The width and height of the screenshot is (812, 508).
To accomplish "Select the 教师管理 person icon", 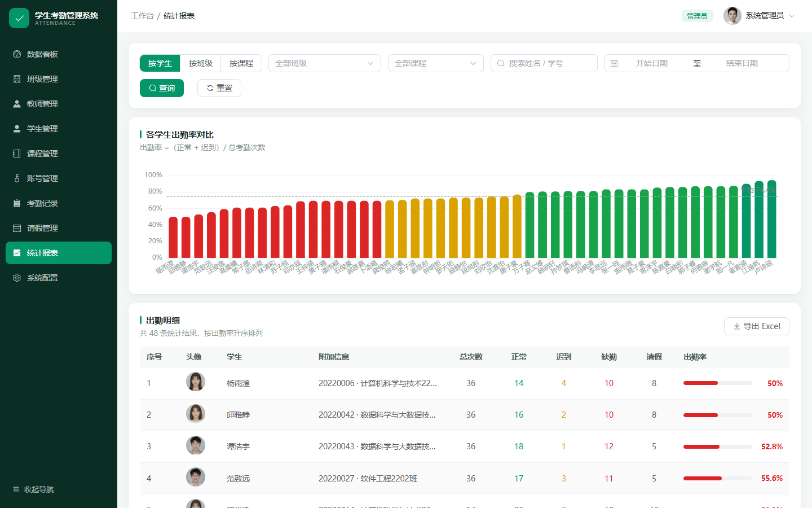I will tap(17, 104).
